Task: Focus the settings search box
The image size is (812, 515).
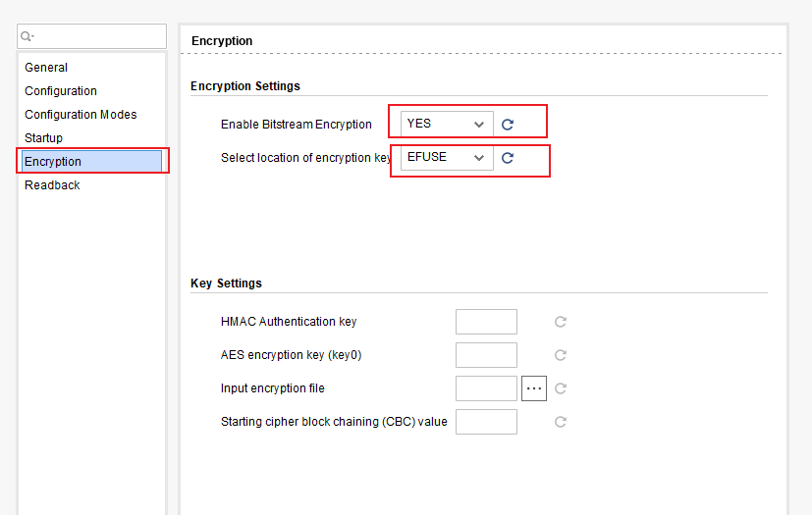Action: tap(91, 36)
